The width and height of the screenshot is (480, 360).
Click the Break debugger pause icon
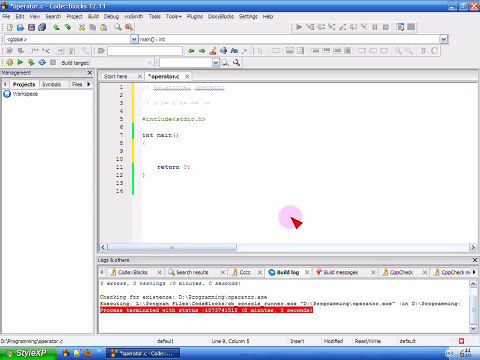pyautogui.click(x=375, y=27)
